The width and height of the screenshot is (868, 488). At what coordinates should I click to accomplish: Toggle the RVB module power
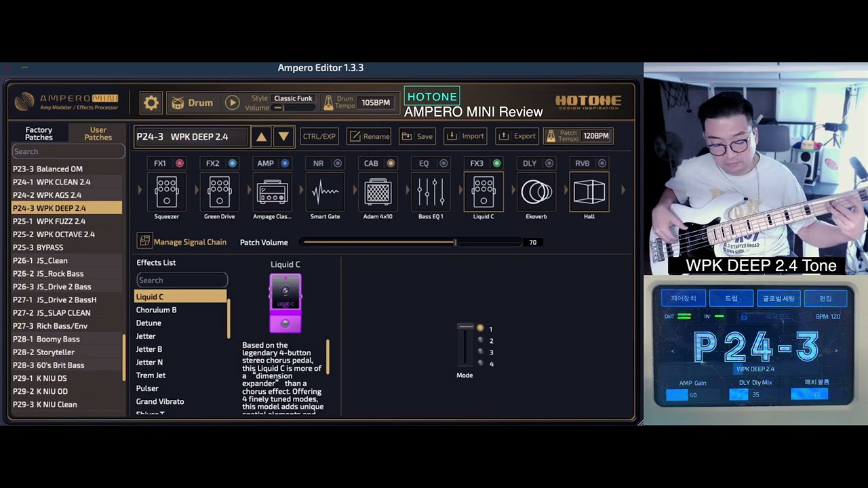pyautogui.click(x=602, y=163)
